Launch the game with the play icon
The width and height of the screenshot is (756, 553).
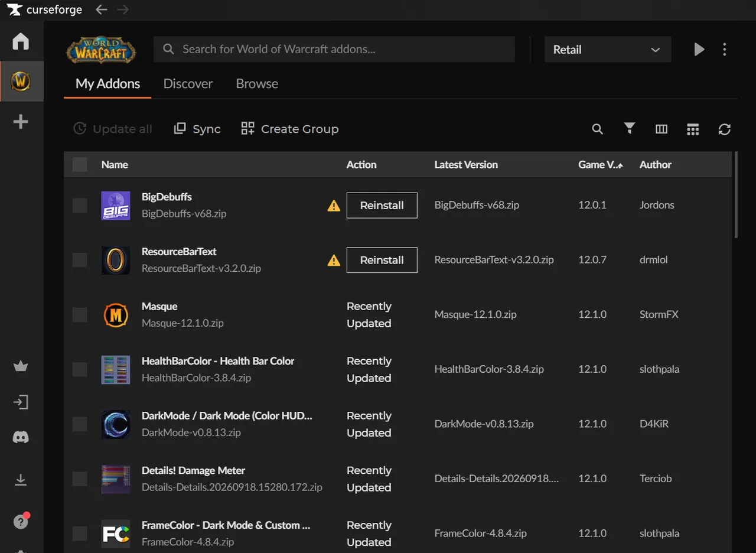pos(699,50)
